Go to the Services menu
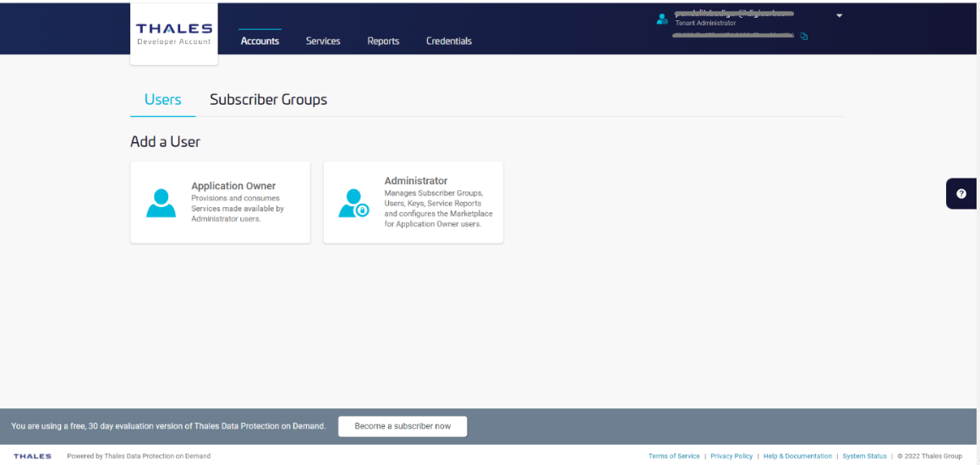This screenshot has width=980, height=465. click(323, 41)
